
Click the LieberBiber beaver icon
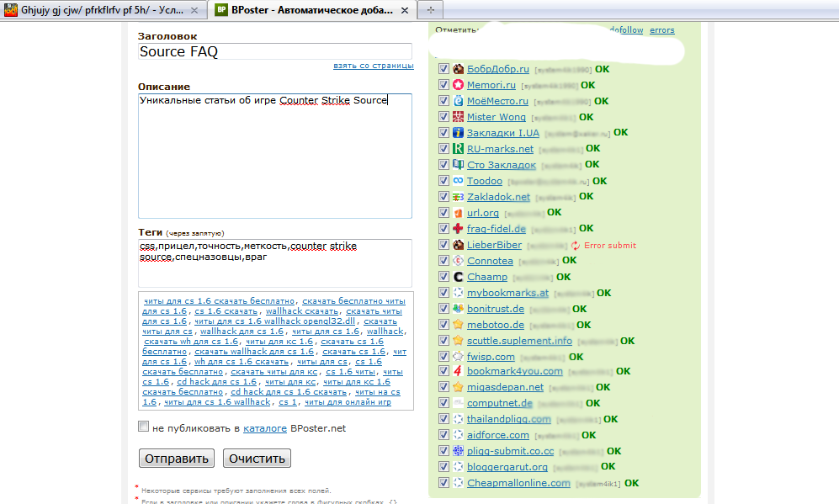pyautogui.click(x=458, y=245)
